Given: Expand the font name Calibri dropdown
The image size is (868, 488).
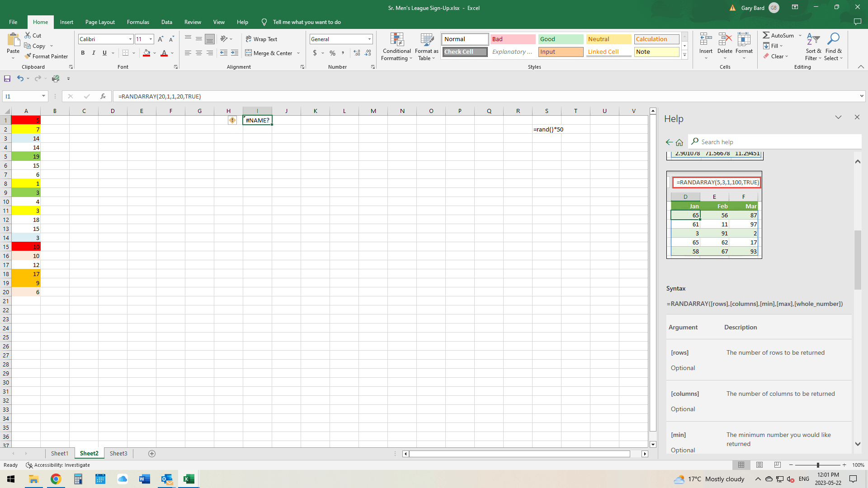Looking at the screenshot, I should click(x=131, y=39).
